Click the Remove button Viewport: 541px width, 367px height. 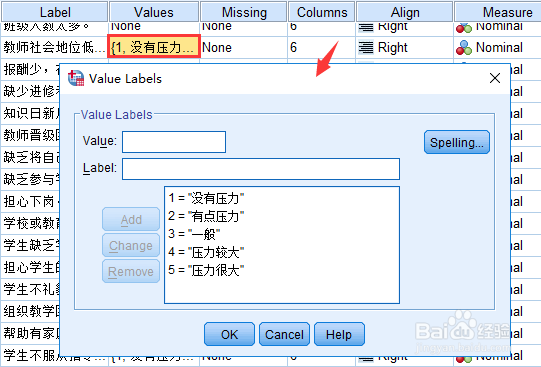pos(131,271)
